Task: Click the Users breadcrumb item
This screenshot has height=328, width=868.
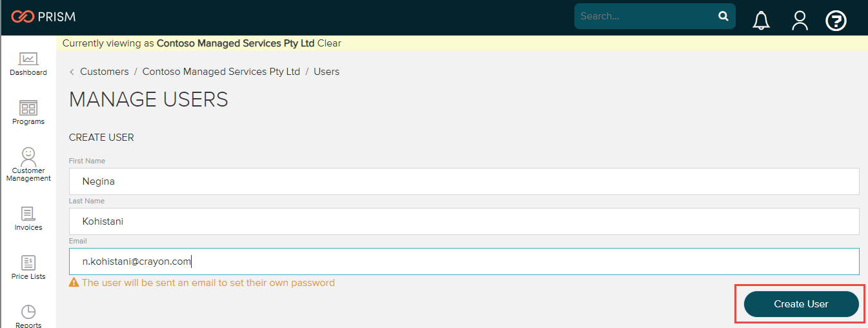Action: click(x=327, y=72)
